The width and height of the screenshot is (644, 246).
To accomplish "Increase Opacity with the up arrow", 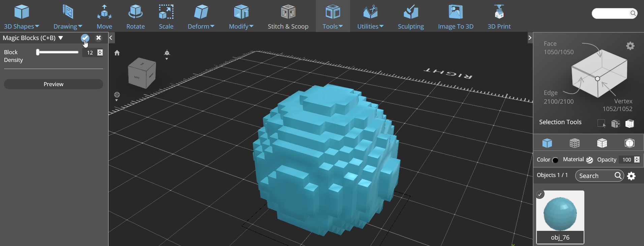I will [x=637, y=158].
